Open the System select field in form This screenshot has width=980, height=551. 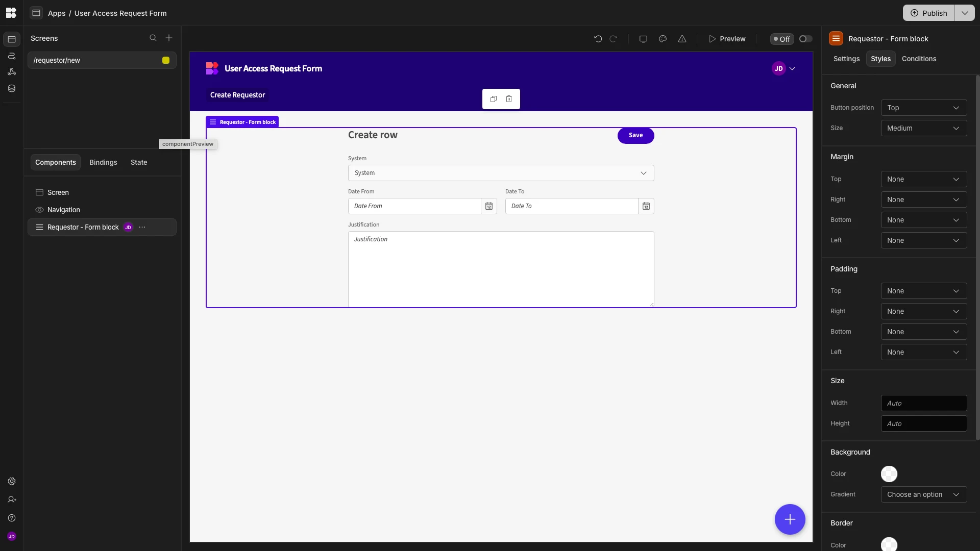500,173
